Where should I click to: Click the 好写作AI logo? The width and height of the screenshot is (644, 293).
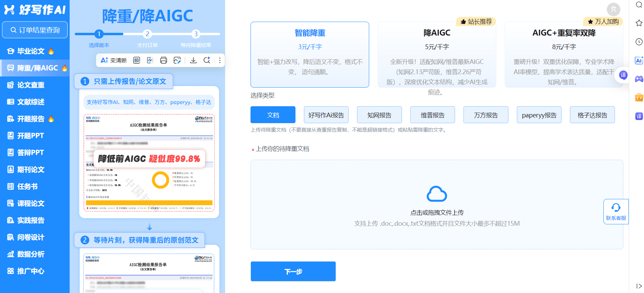click(35, 10)
